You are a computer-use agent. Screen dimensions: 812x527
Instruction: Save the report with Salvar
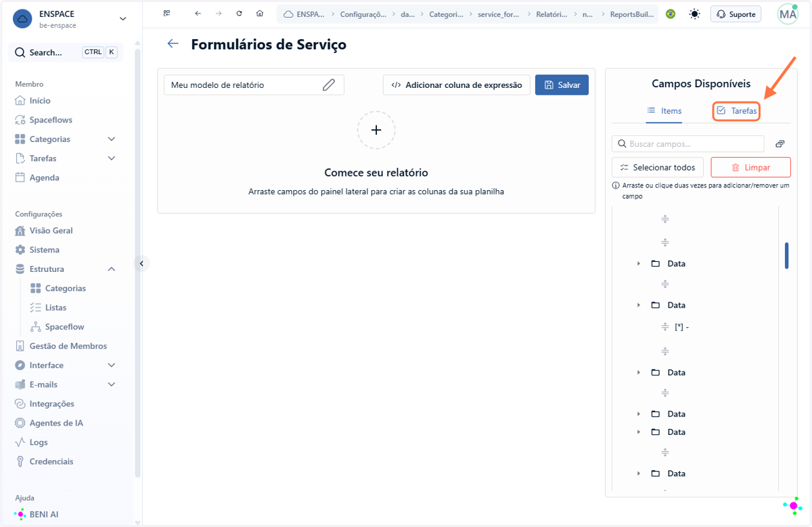point(562,85)
